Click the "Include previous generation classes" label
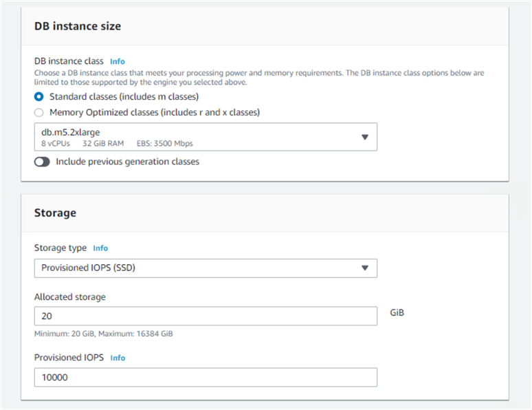 [127, 162]
